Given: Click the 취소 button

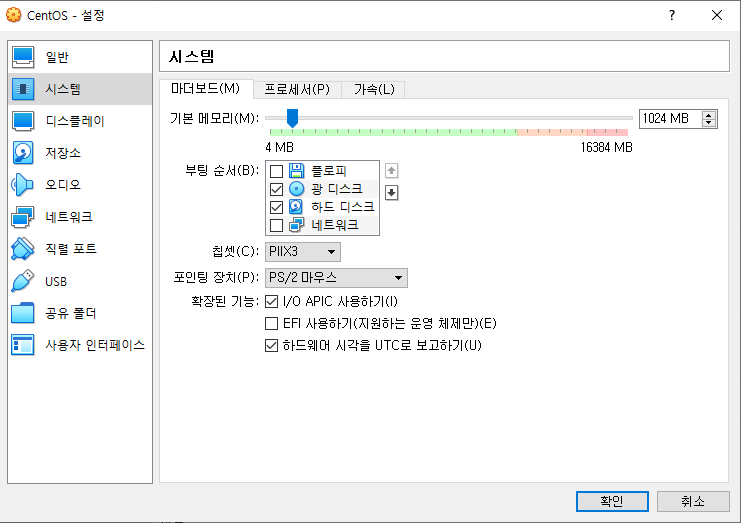Looking at the screenshot, I should (x=693, y=501).
